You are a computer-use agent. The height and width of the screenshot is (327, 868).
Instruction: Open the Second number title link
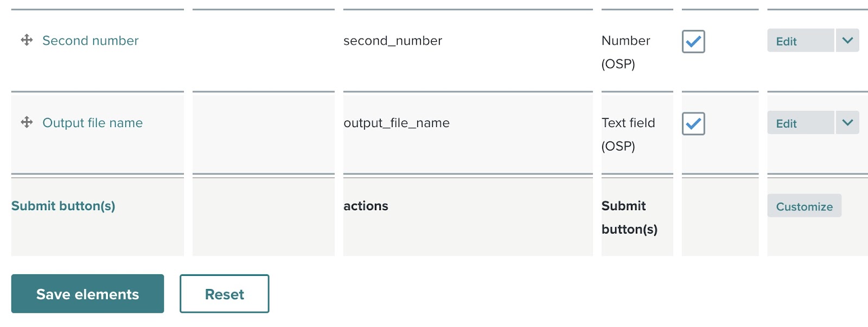tap(91, 41)
